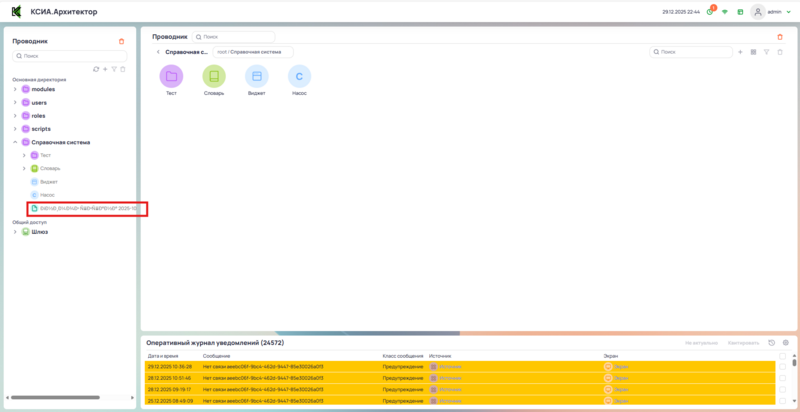Click the refresh icon in left explorer toolbar
This screenshot has width=800, height=412.
pos(96,69)
